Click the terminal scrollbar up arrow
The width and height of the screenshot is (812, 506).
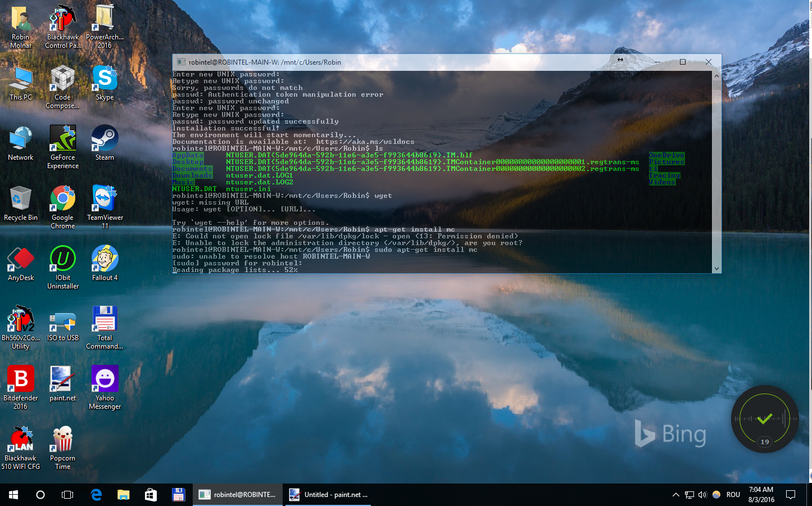pyautogui.click(x=716, y=75)
